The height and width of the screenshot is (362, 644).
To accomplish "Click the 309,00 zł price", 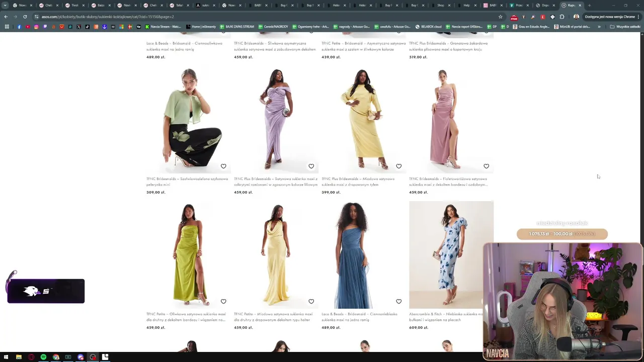I will pyautogui.click(x=155, y=192).
